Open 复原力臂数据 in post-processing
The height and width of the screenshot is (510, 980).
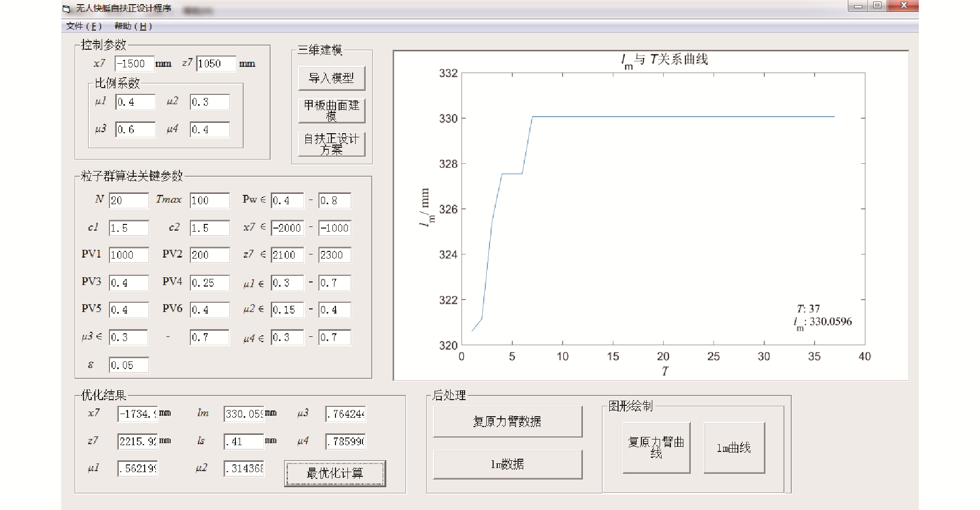coord(507,421)
